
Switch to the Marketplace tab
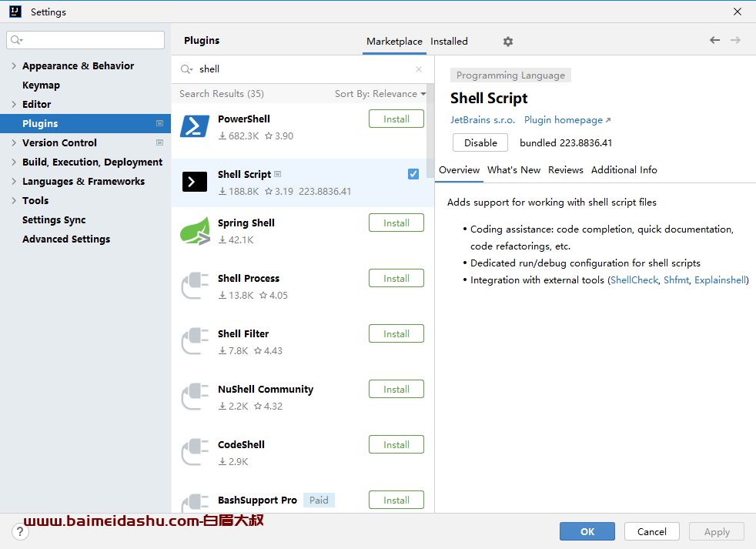point(394,42)
